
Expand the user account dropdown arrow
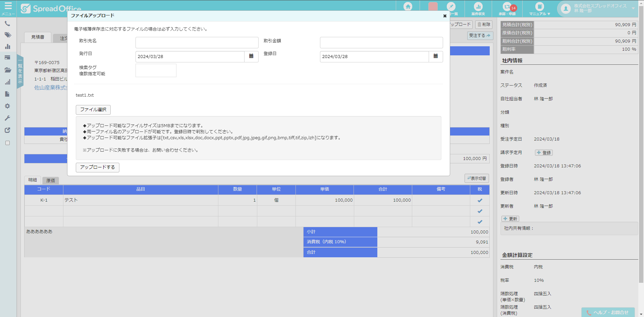click(633, 8)
